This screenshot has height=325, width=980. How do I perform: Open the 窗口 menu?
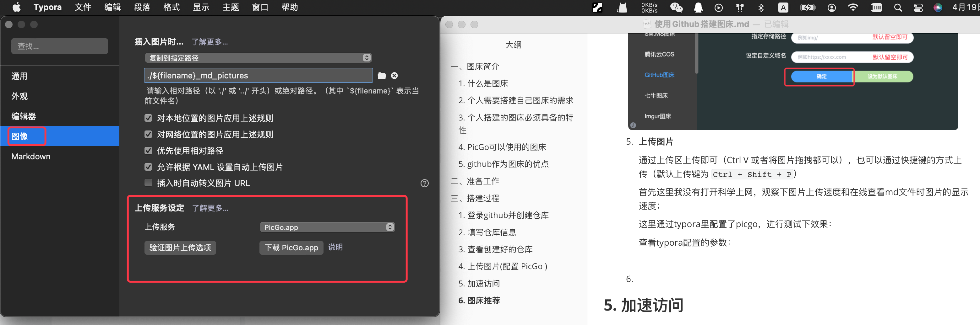260,7
